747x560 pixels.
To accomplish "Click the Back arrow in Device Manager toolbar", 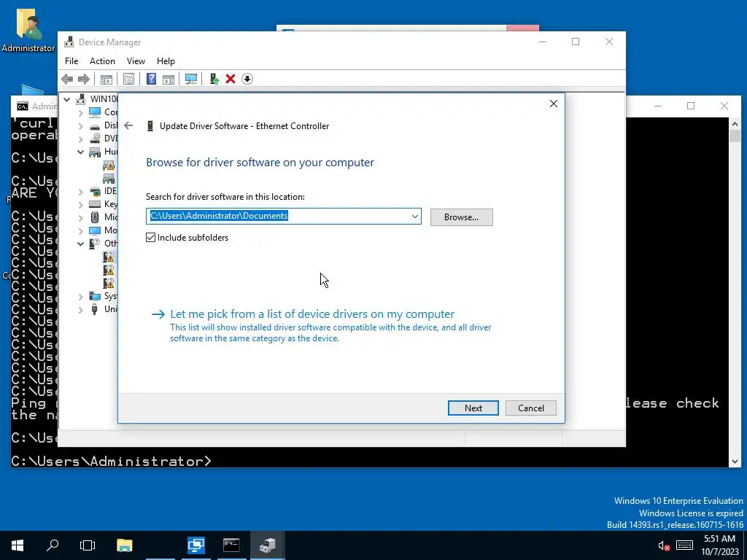I will (x=67, y=79).
